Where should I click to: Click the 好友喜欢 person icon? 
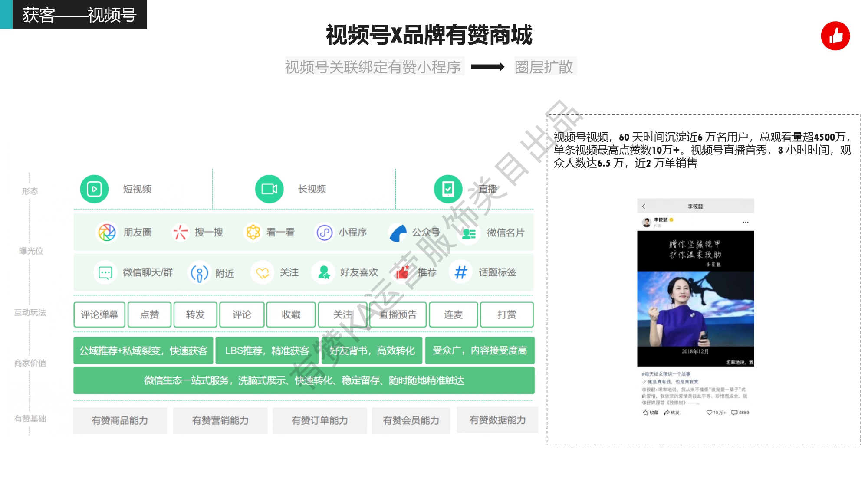tap(324, 272)
